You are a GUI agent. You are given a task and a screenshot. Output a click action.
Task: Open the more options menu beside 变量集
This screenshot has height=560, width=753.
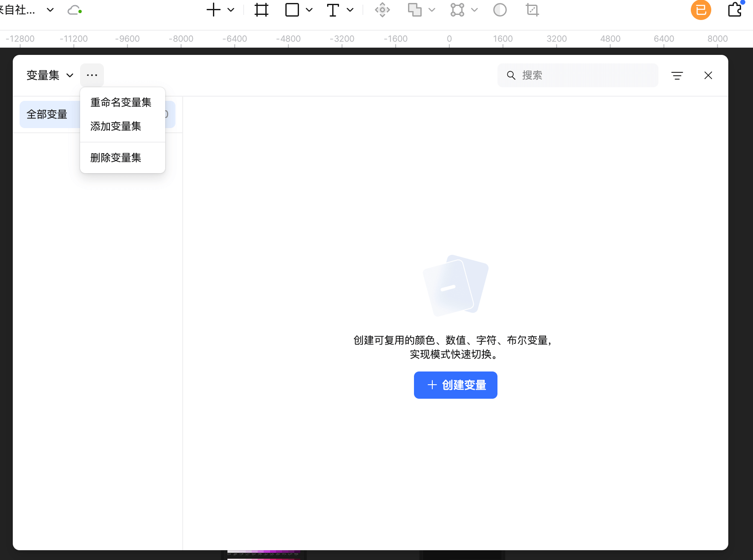click(x=92, y=75)
